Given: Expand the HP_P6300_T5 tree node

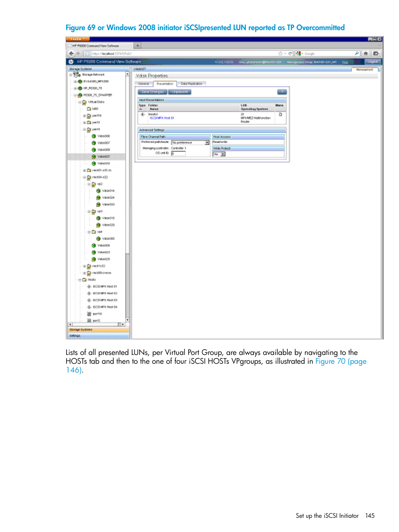Looking at the screenshot, I should [x=75, y=88].
